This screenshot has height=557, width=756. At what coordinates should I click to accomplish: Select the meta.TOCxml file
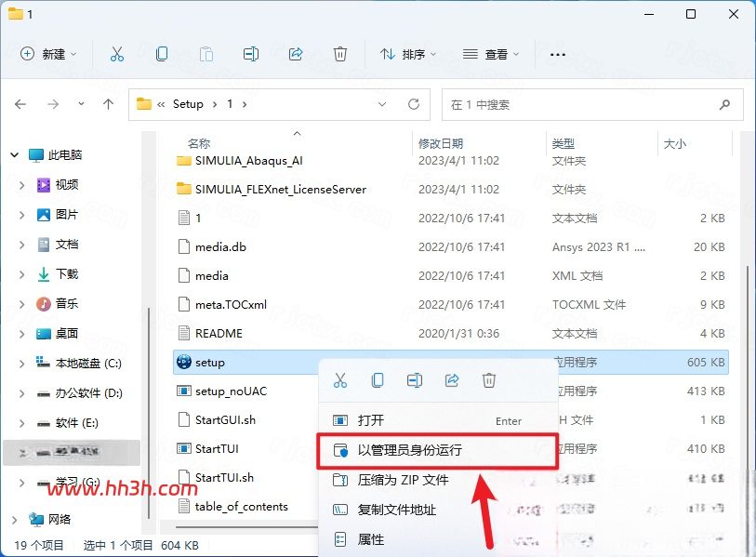pyautogui.click(x=231, y=305)
